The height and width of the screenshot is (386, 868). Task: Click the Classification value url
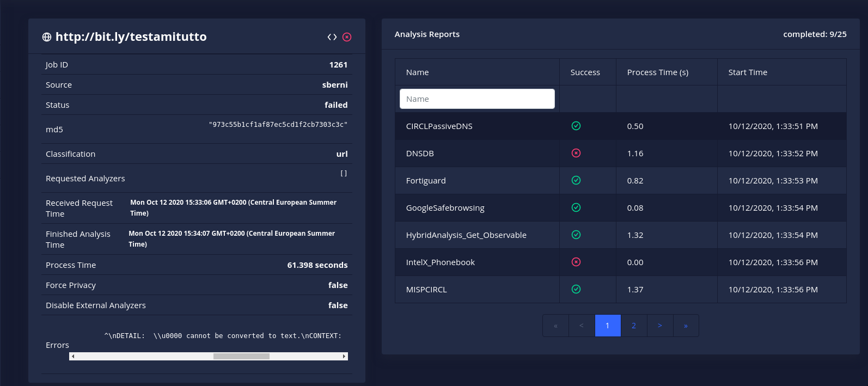[x=342, y=154]
